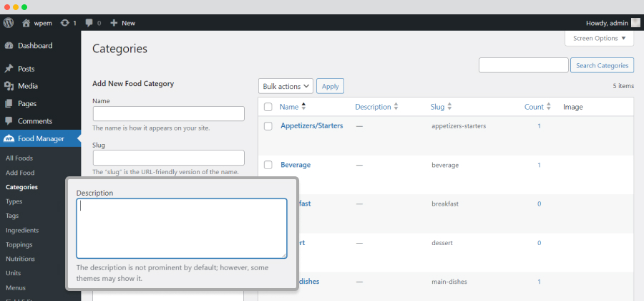Open the admin avatar thumbnail
This screenshot has width=644, height=301.
click(635, 23)
